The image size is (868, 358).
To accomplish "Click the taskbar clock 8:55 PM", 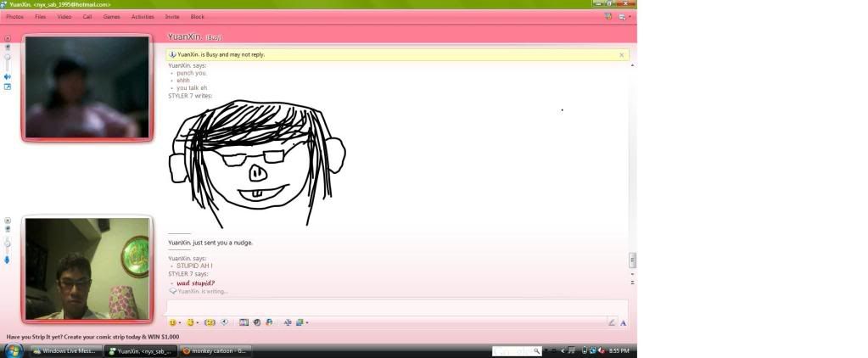I will (x=619, y=351).
